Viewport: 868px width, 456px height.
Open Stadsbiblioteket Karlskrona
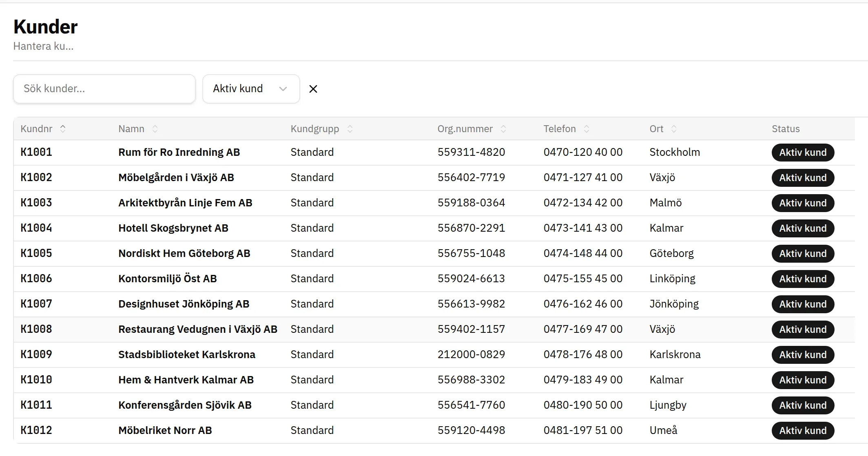(x=187, y=355)
